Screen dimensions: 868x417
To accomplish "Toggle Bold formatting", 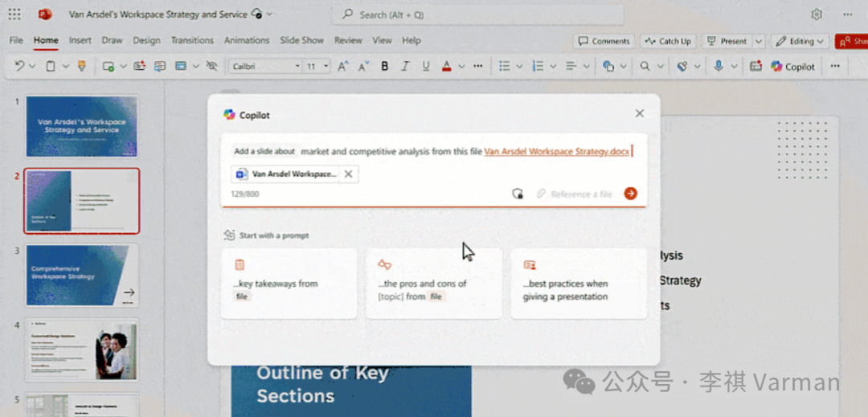I will (x=385, y=67).
